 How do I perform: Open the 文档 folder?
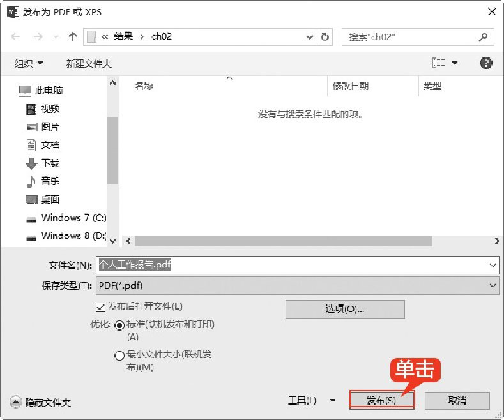(50, 145)
